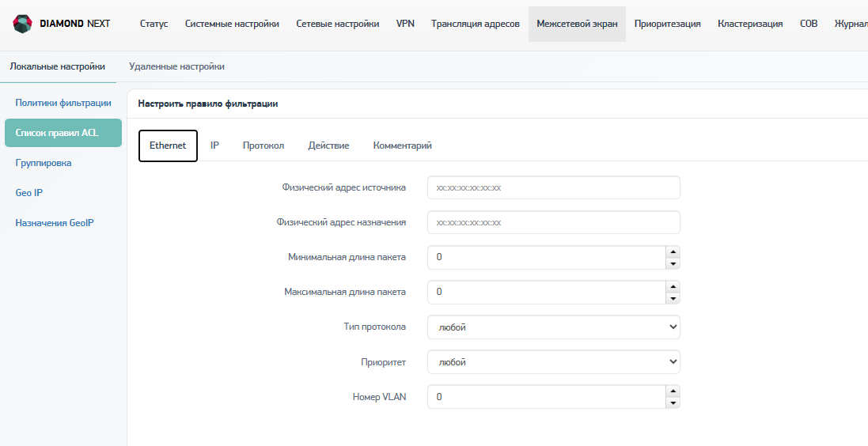Open Трансляция адресов menu

click(x=476, y=24)
